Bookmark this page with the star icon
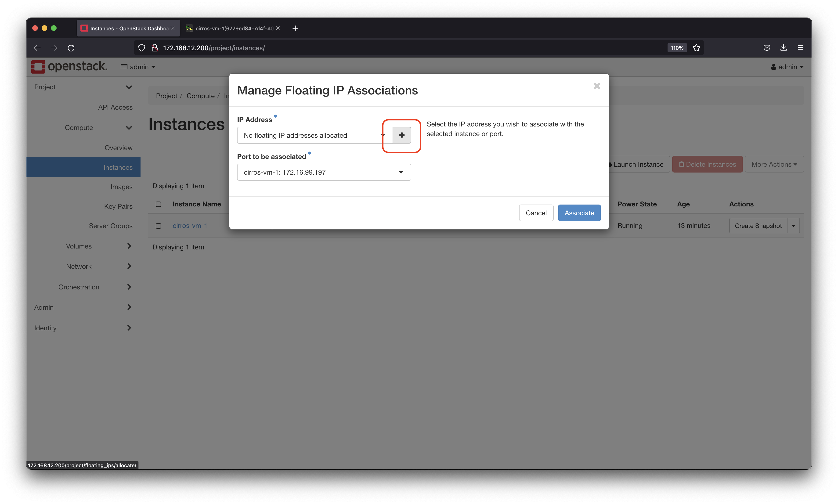 click(696, 48)
